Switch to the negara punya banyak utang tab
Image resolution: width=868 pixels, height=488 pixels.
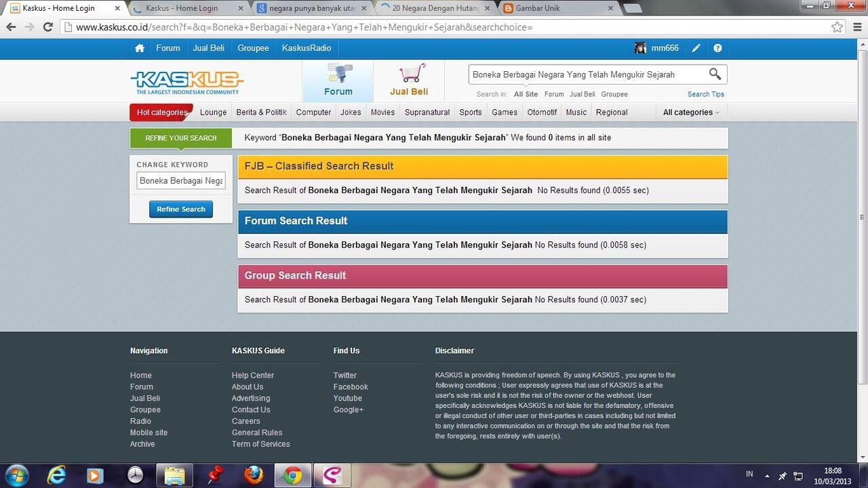(x=309, y=8)
